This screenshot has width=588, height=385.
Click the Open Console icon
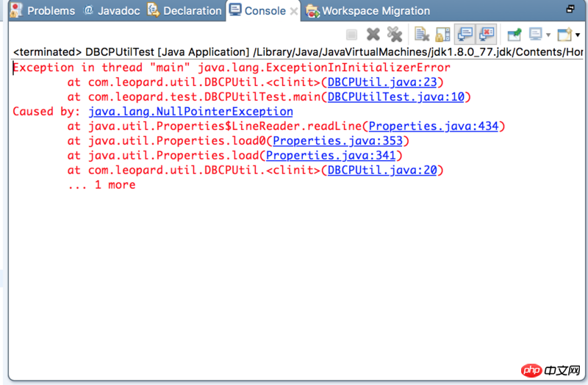click(x=564, y=35)
